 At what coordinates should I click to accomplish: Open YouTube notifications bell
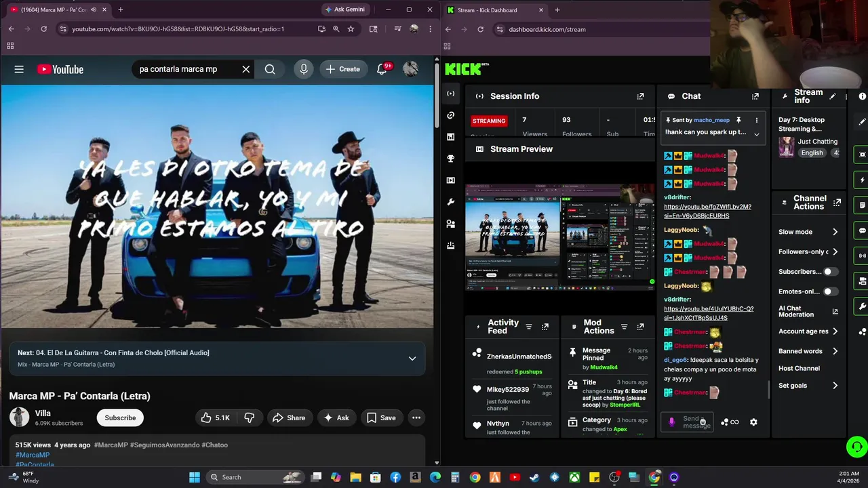[382, 69]
